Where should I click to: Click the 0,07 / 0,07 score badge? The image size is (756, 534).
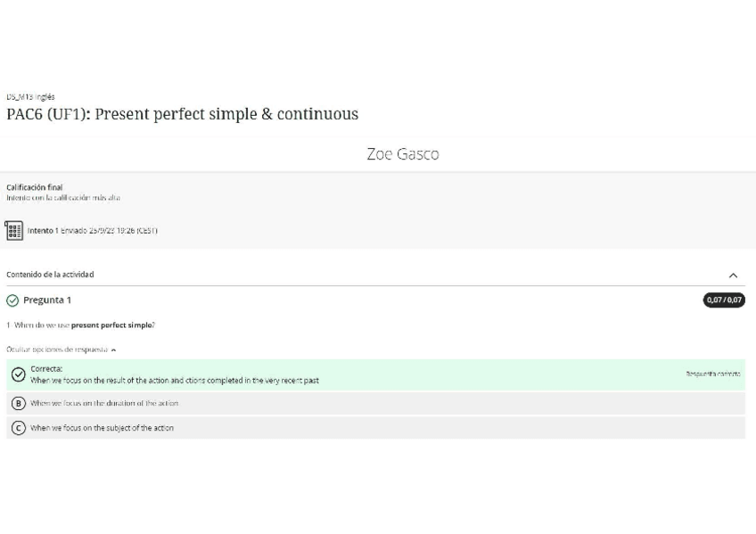pyautogui.click(x=724, y=300)
